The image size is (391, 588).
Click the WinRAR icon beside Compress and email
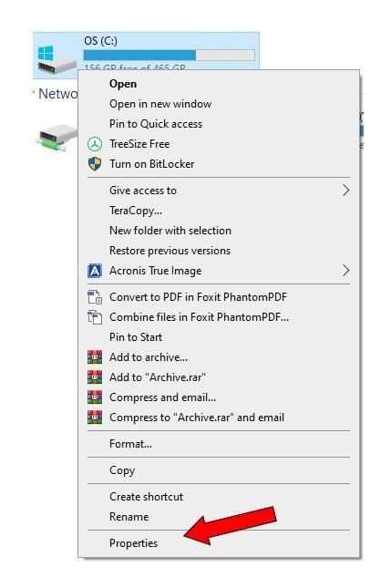[95, 397]
